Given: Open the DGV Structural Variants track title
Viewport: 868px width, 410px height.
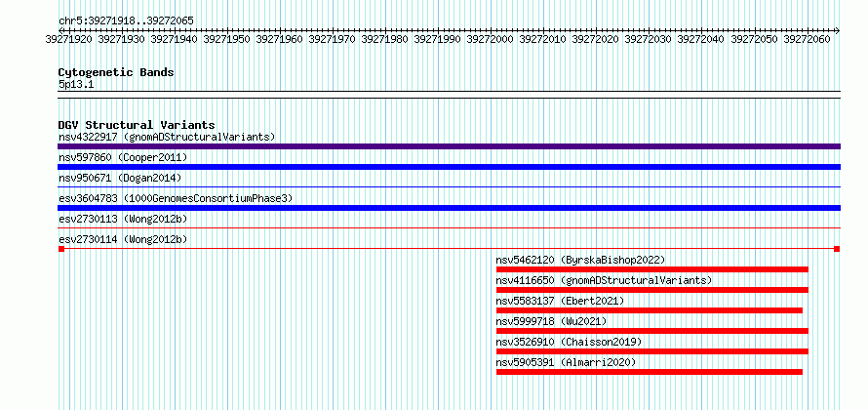Looking at the screenshot, I should click(137, 125).
